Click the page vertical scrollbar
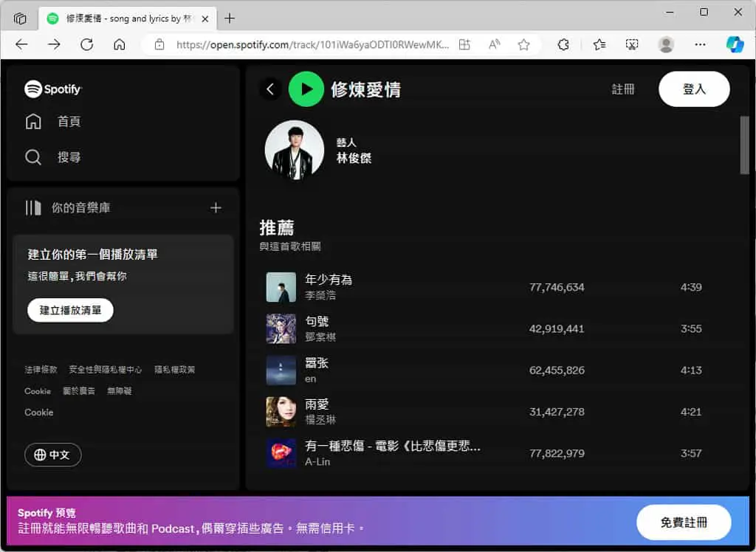Viewport: 756px width, 552px height. click(744, 145)
